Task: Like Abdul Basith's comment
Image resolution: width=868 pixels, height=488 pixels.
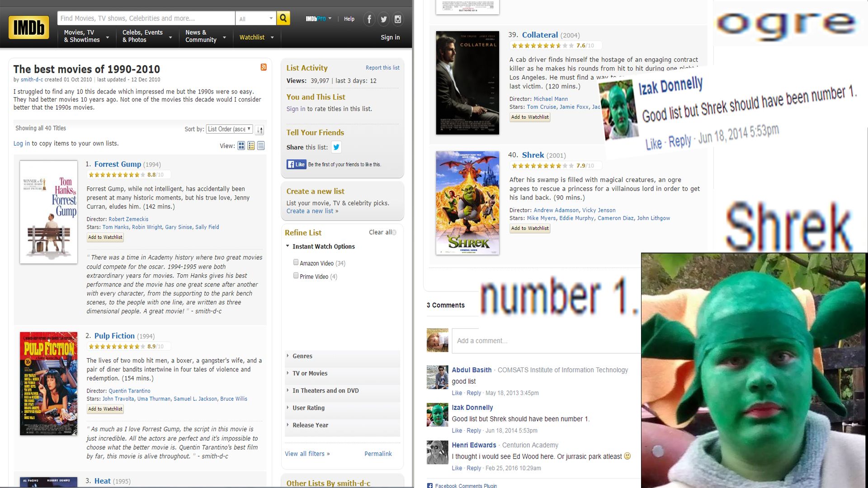Action: (457, 393)
